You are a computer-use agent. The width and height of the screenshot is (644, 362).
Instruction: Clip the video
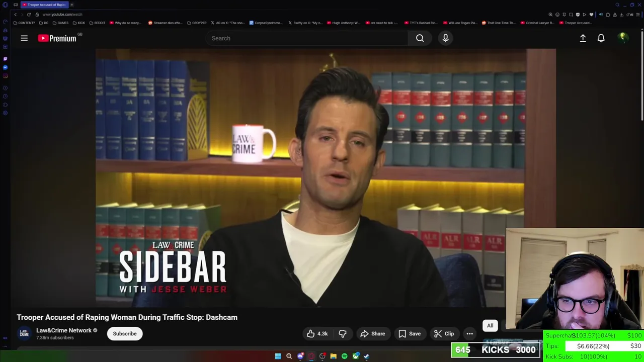(x=444, y=334)
